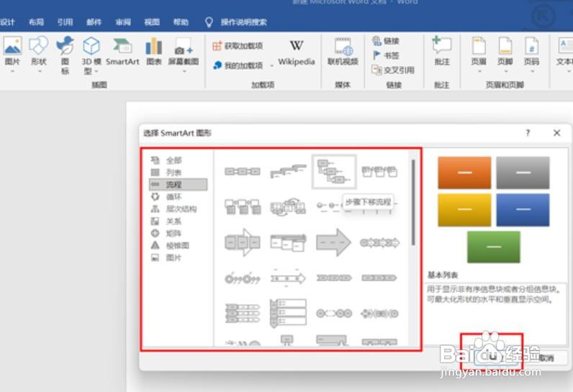Image resolution: width=573 pixels, height=392 pixels.
Task: Insert a chart with 图表 icon
Action: [154, 45]
